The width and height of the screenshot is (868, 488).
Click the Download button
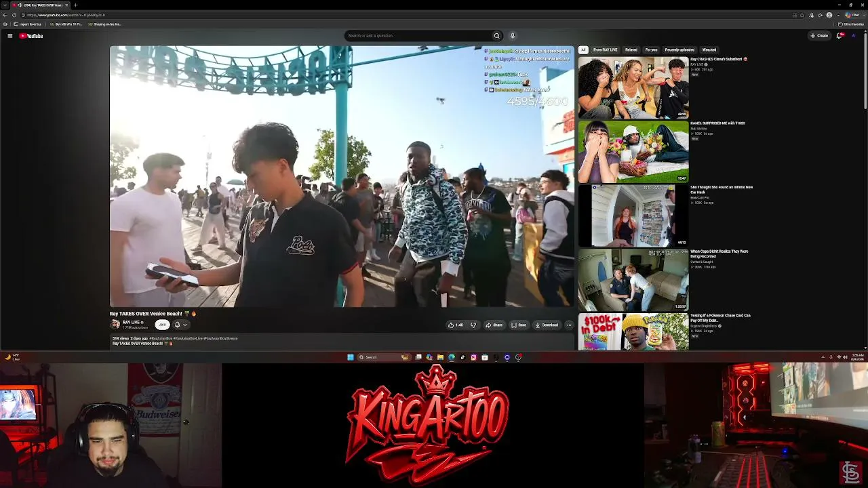(x=547, y=325)
